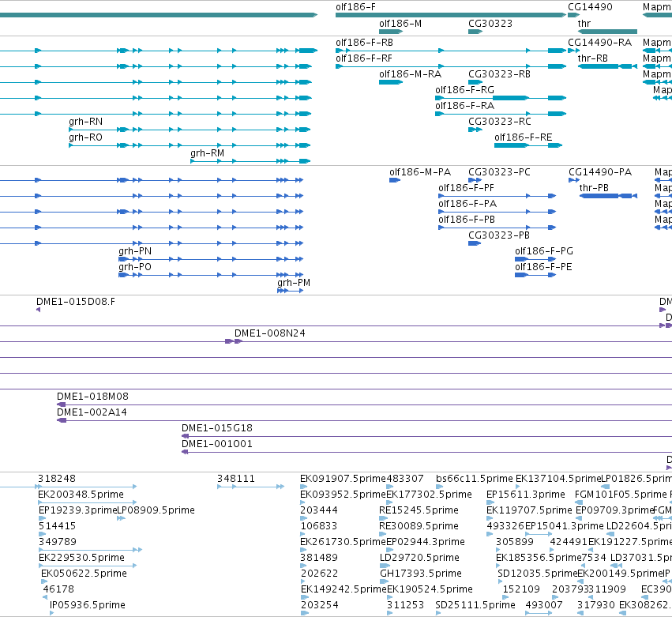Click the grh-PO protein label
This screenshot has width=672, height=617.
click(x=135, y=268)
